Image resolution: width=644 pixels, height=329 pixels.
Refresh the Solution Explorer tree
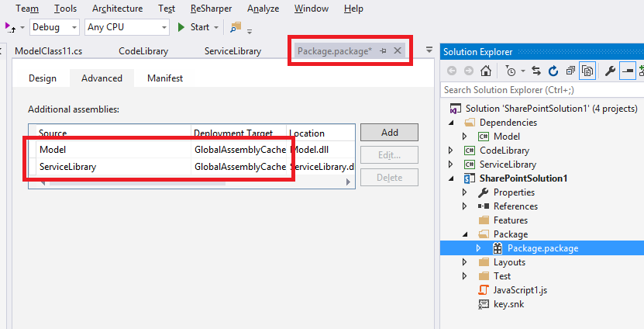[x=553, y=71]
